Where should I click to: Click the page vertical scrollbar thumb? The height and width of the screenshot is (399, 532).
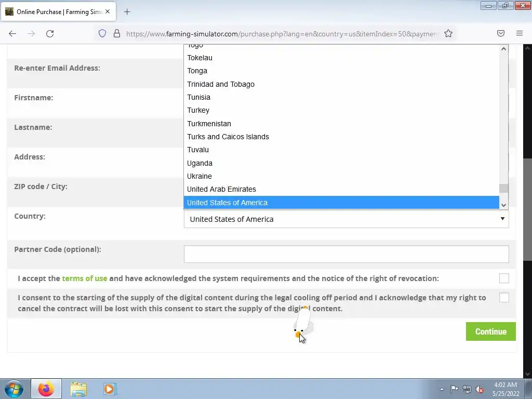[x=528, y=209]
